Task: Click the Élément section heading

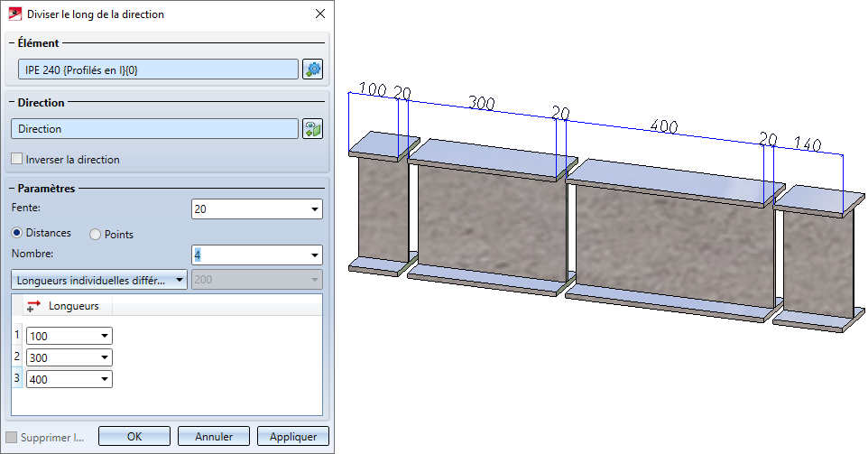Action: [38, 43]
